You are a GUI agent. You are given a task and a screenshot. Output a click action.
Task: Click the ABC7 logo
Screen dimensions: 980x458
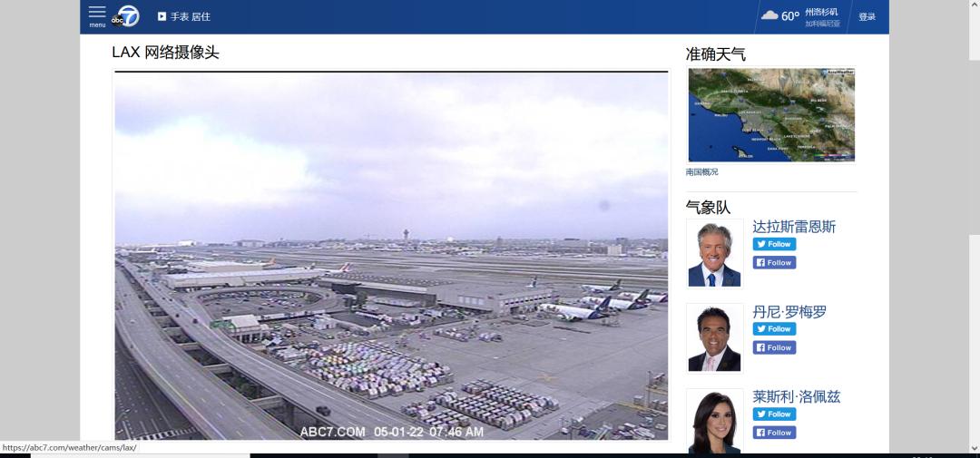(x=125, y=17)
